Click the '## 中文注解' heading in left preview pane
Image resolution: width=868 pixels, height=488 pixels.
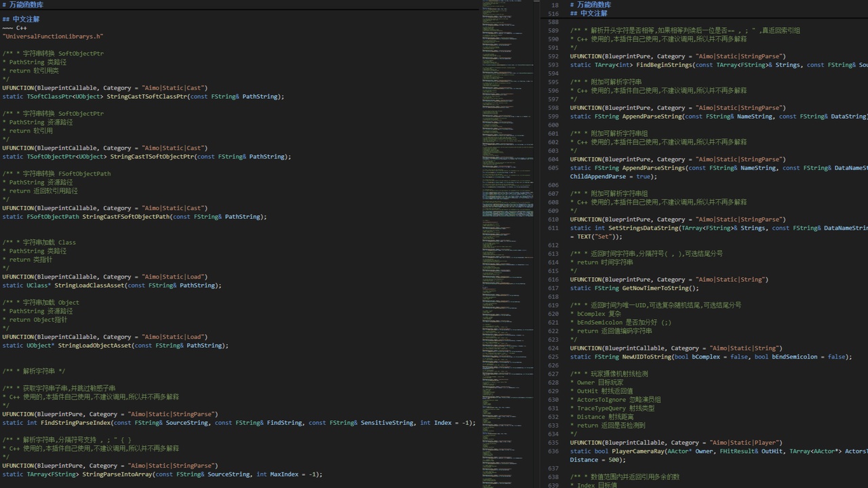21,19
